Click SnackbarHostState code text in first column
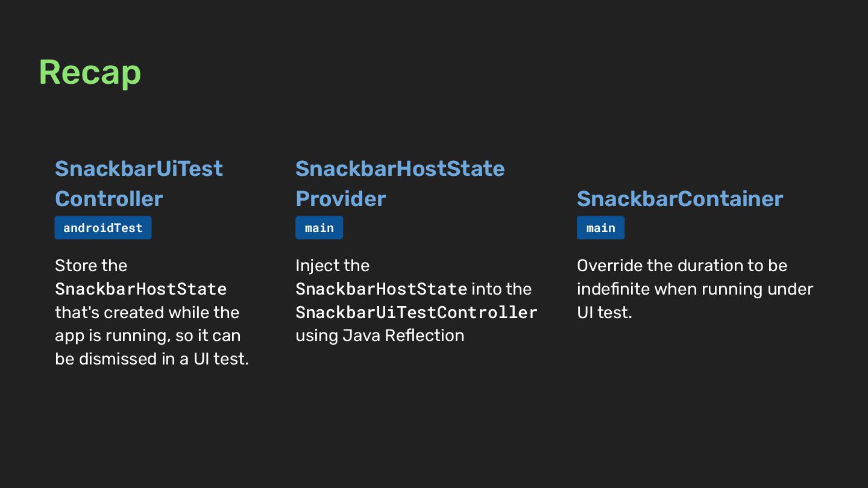Image resolution: width=868 pixels, height=488 pixels. pos(140,289)
